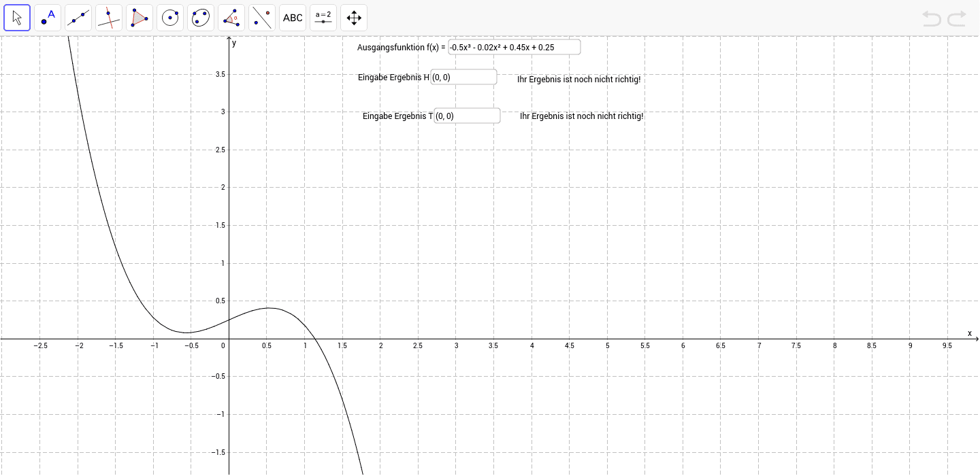Select the Ellipse conic tool
Screen dimensions: 980x476
point(201,18)
